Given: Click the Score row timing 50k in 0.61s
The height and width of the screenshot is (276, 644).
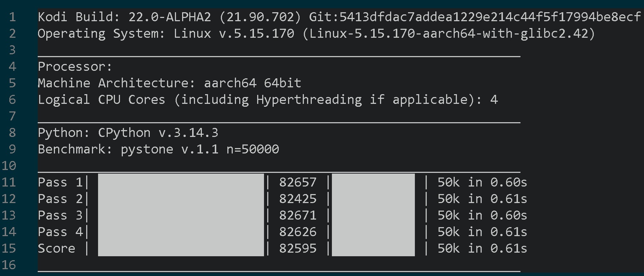Looking at the screenshot, I should (x=482, y=248).
